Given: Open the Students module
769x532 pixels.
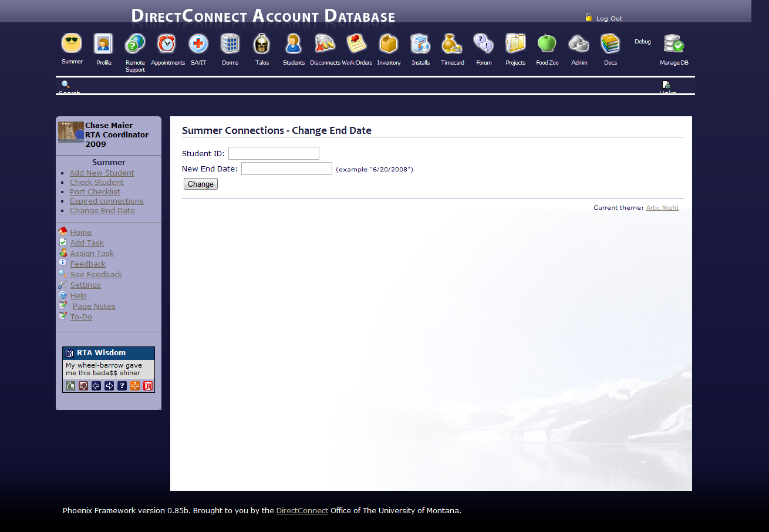Looking at the screenshot, I should 294,43.
